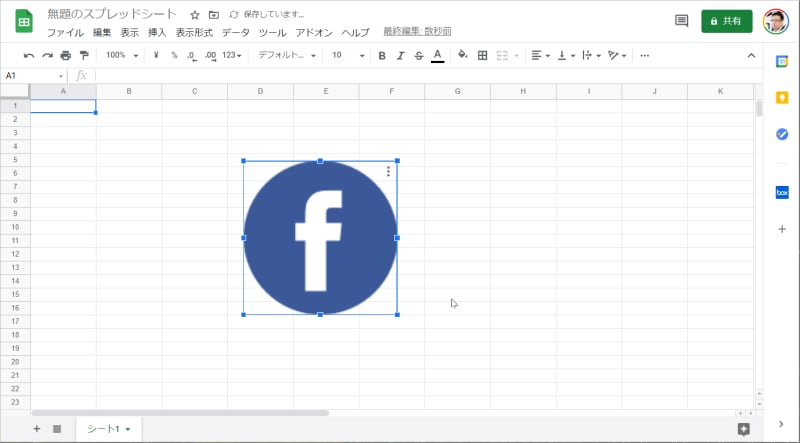Image resolution: width=800 pixels, height=443 pixels.
Task: Click the horizontal scrollbar
Action: click(x=180, y=413)
